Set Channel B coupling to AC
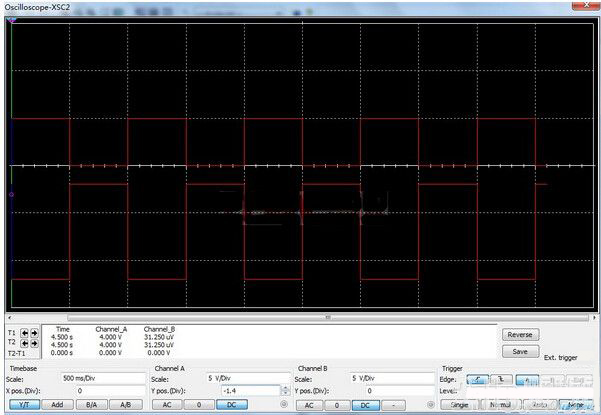Screen dimensions: 601x415 point(310,405)
